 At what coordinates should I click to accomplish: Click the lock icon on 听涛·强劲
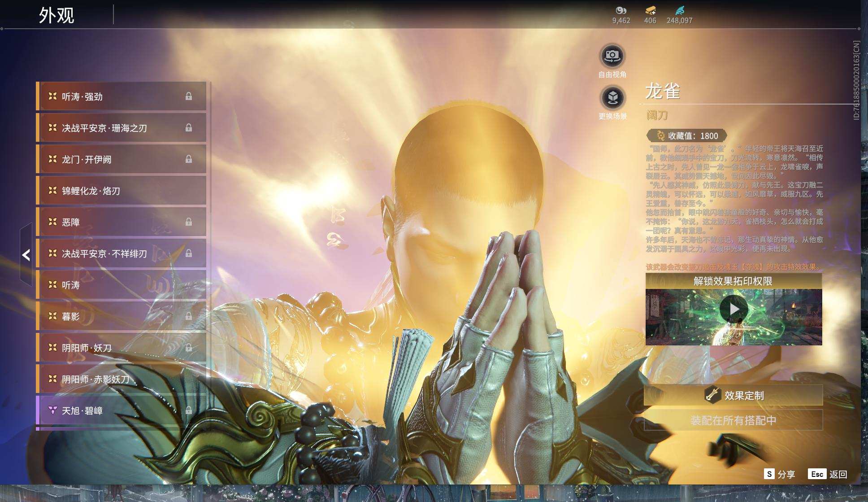pyautogui.click(x=189, y=96)
